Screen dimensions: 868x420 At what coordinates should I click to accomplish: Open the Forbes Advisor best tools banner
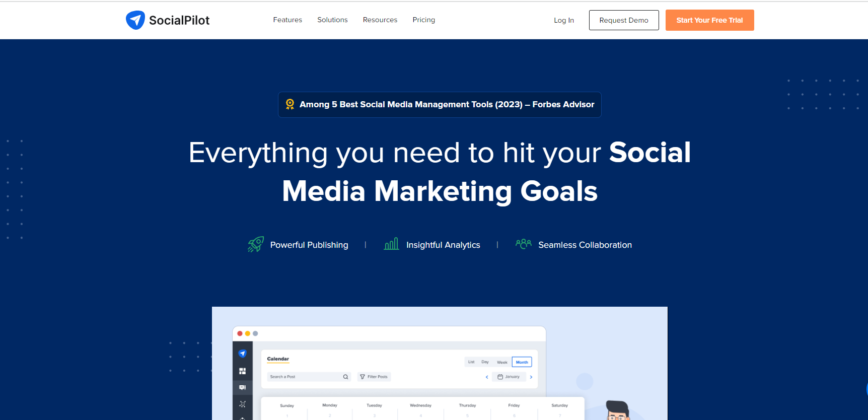click(x=440, y=105)
